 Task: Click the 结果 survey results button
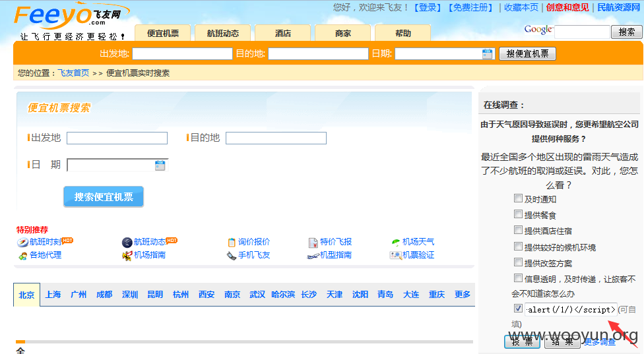tap(562, 341)
